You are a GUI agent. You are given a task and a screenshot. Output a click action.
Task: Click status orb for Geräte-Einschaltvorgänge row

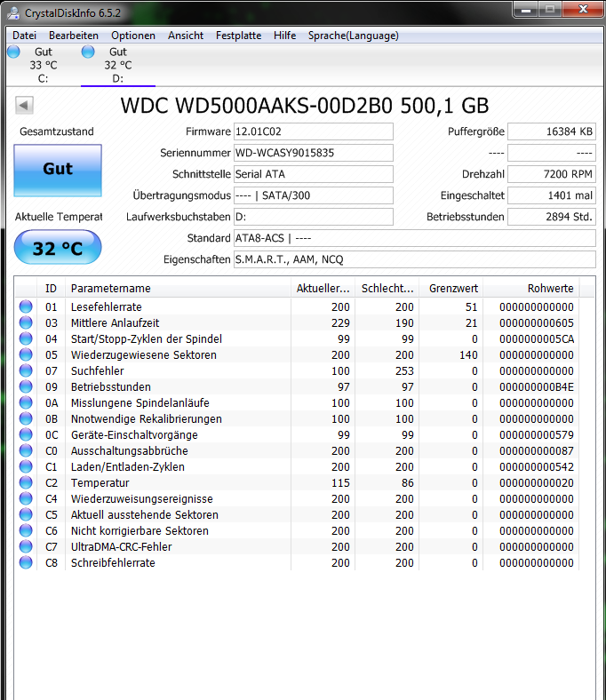(26, 434)
